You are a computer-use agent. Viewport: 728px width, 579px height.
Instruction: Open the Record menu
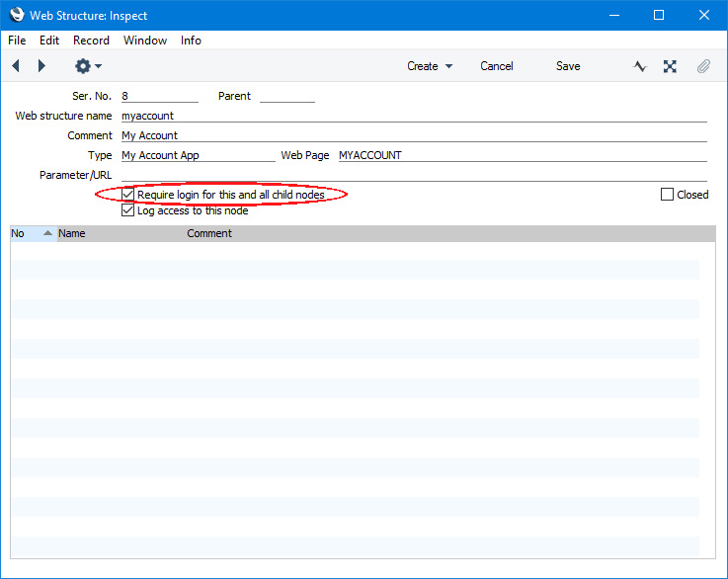(91, 41)
